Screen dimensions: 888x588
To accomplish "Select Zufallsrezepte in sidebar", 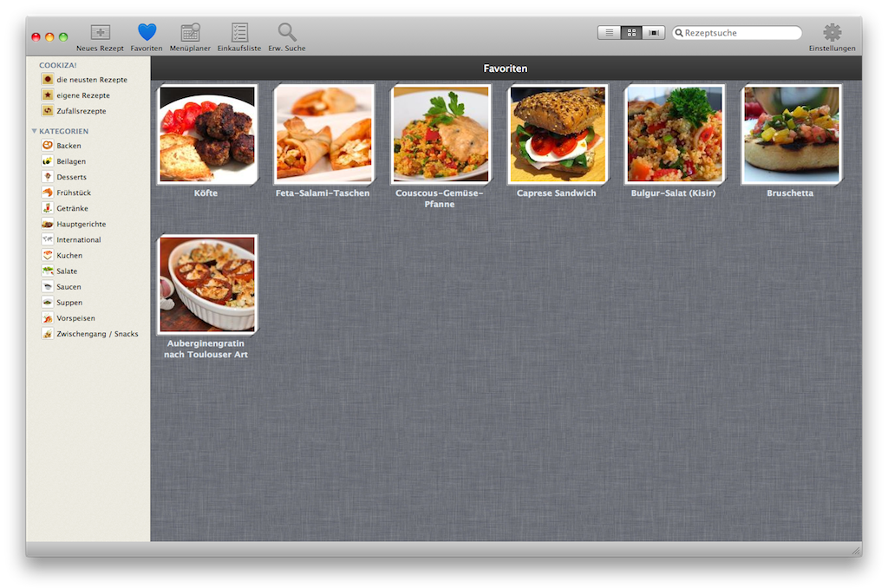I will pyautogui.click(x=81, y=111).
